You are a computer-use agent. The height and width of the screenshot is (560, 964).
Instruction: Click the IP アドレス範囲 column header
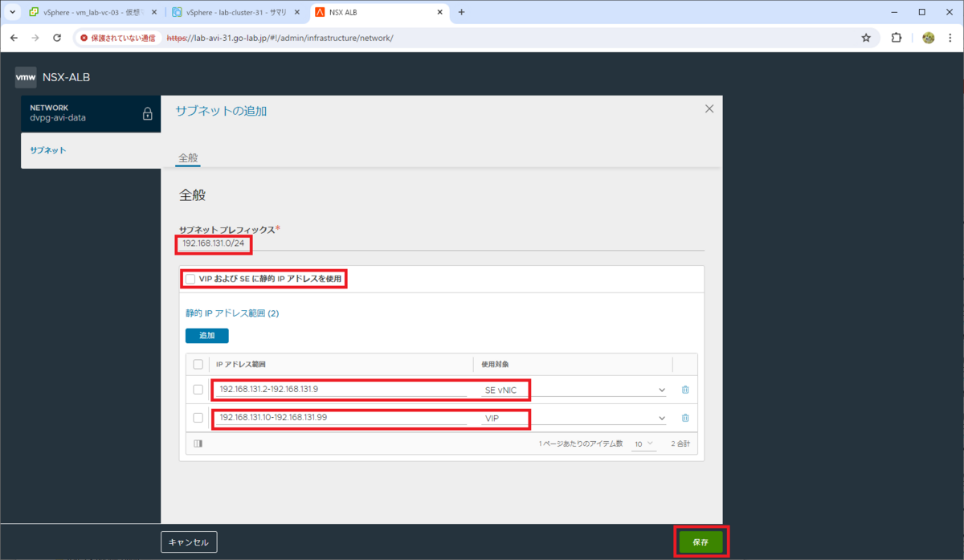(x=241, y=365)
